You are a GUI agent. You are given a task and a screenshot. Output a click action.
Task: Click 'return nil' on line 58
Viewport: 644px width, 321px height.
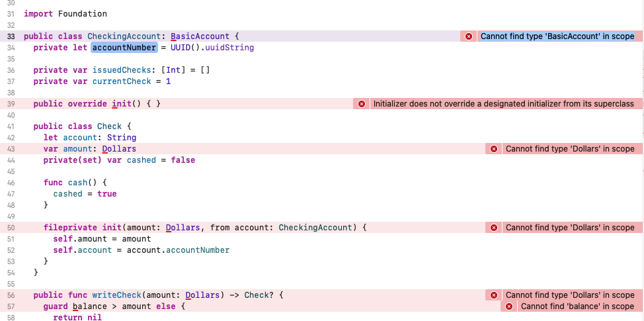77,317
